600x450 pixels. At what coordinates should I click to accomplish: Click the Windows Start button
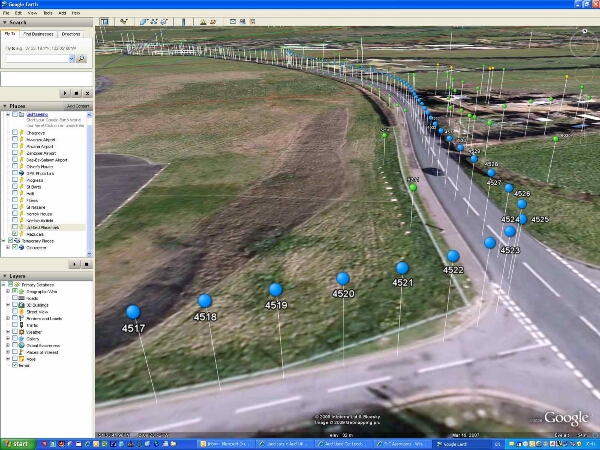click(x=16, y=443)
